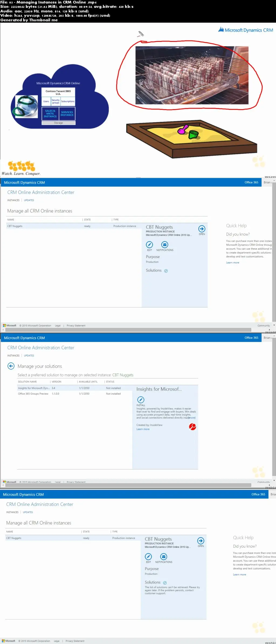Click the INSTALL icon for the Insights solution
Viewport: 276px width, 644px height.
click(141, 400)
